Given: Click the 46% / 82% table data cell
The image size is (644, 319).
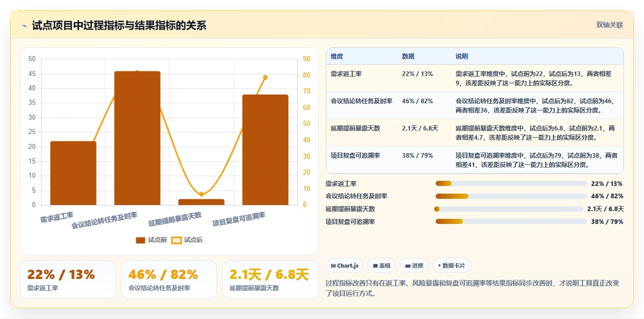Looking at the screenshot, I should point(418,101).
